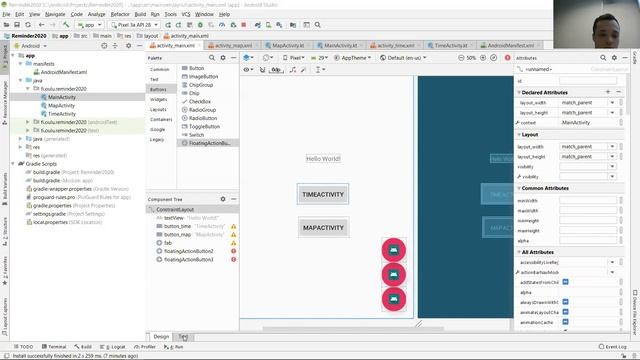Open Palette panel settings gear
Viewport: 640px width, 360px height.
tap(223, 58)
